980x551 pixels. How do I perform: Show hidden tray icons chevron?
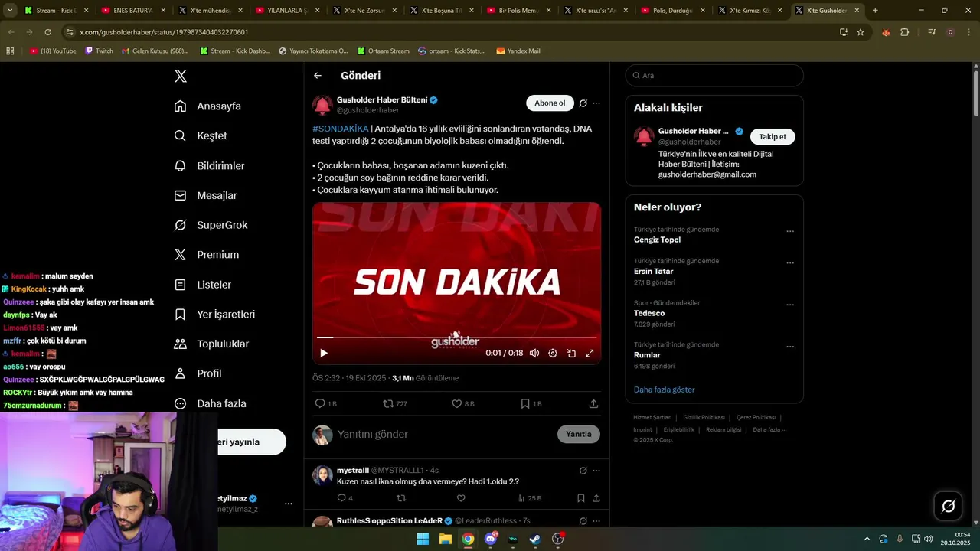[x=867, y=539]
